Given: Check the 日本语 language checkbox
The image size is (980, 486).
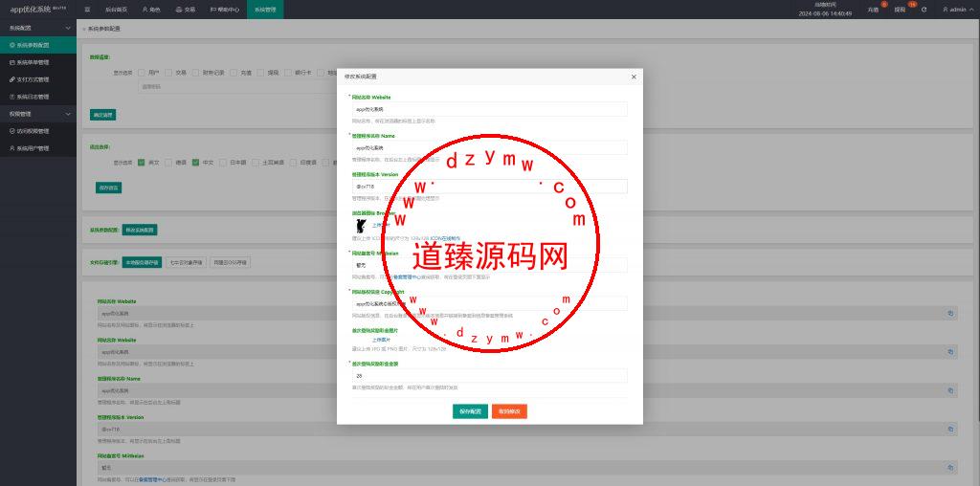Looking at the screenshot, I should click(x=223, y=162).
